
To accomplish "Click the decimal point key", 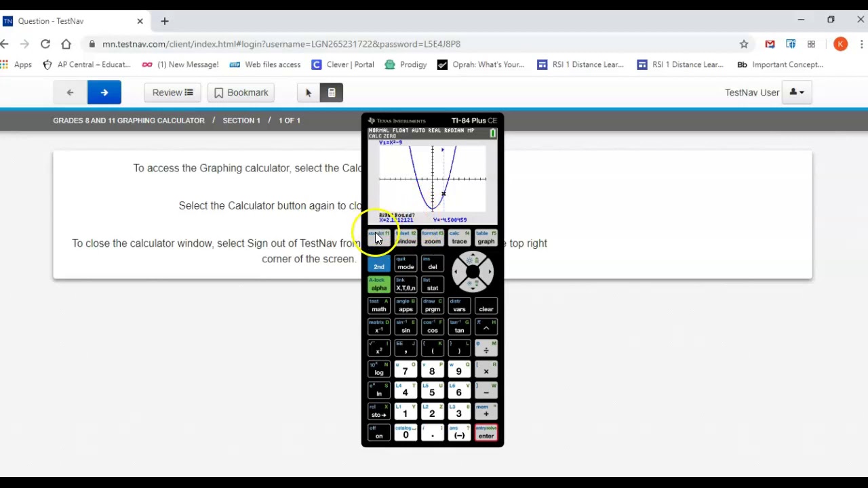I will click(433, 432).
